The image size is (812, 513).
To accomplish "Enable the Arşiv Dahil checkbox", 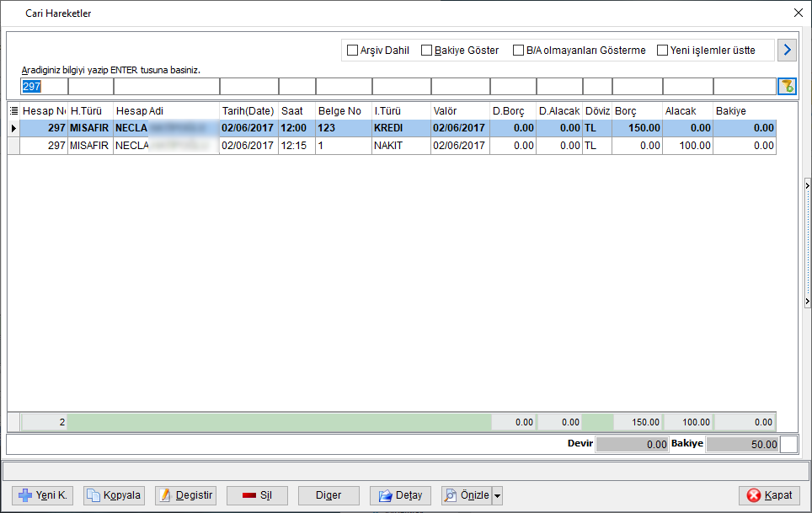I will point(352,51).
